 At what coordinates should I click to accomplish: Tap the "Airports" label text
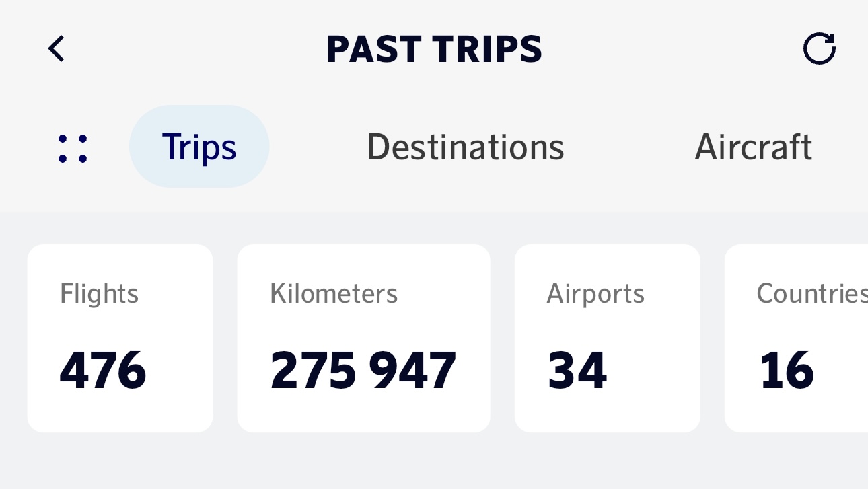tap(595, 294)
